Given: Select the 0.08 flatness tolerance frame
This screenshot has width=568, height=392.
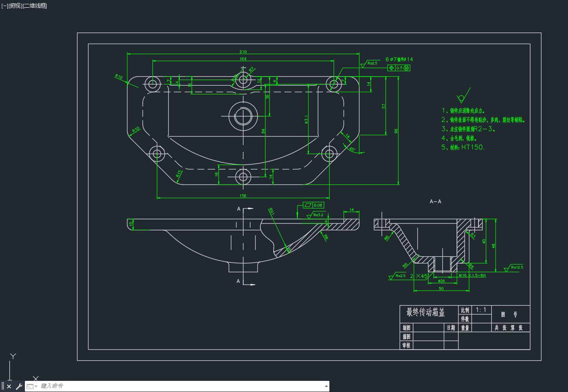Looking at the screenshot, I should (x=314, y=205).
